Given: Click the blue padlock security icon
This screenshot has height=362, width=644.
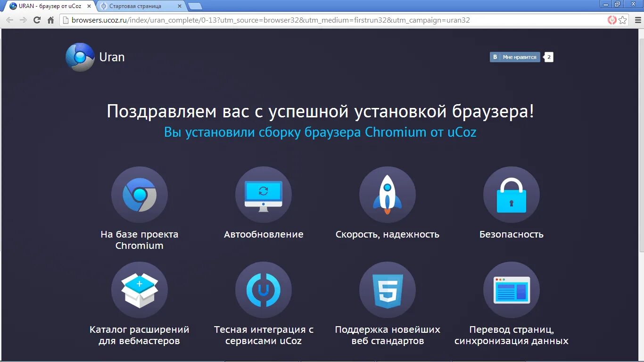Looking at the screenshot, I should 512,195.
